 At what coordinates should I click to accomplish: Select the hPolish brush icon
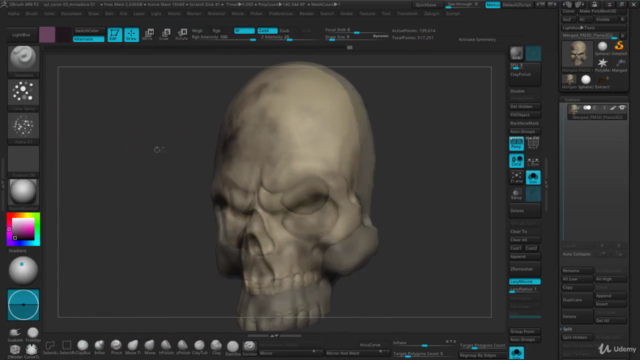coord(166,347)
